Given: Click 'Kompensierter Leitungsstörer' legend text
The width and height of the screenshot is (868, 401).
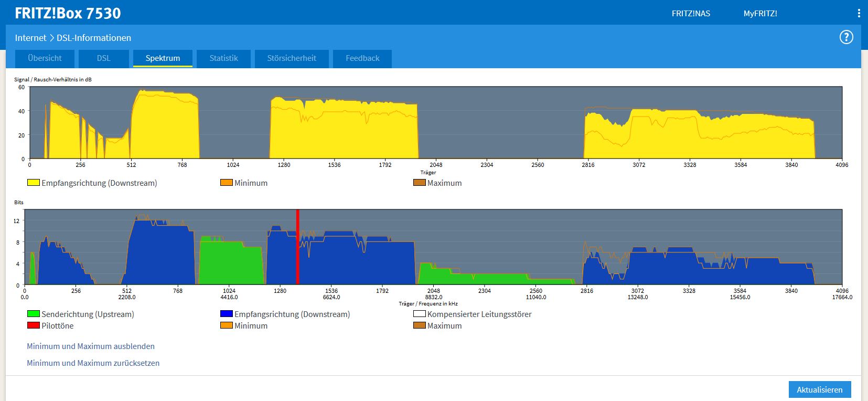Looking at the screenshot, I should click(479, 314).
